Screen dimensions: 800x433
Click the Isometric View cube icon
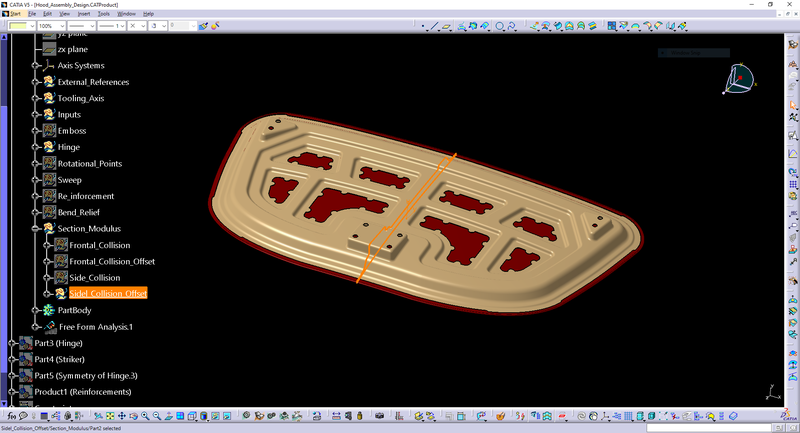pos(192,416)
